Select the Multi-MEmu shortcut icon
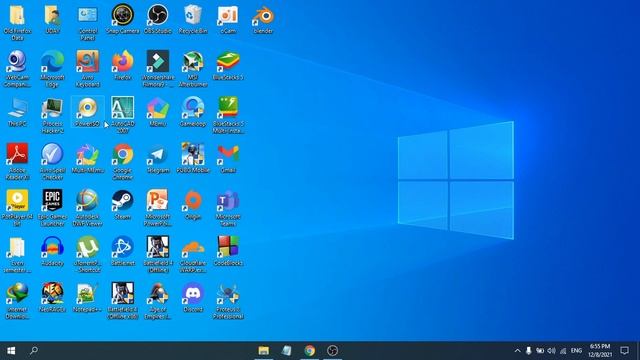 tap(88, 159)
